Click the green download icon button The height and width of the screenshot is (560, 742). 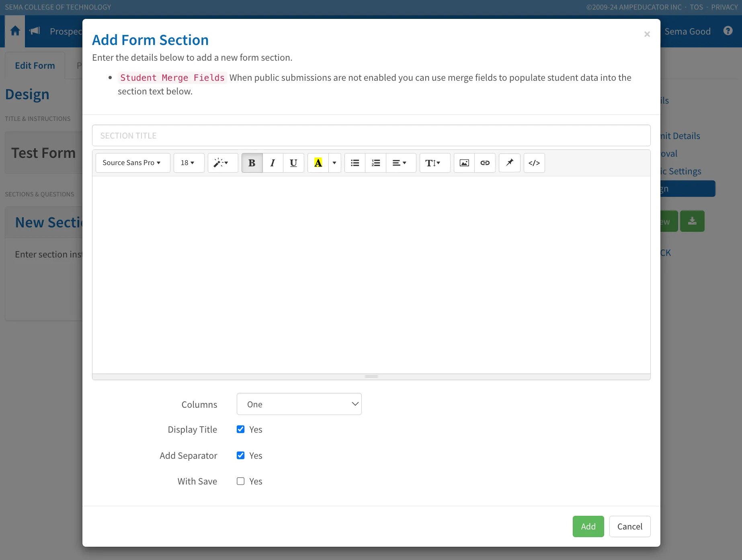pos(692,221)
